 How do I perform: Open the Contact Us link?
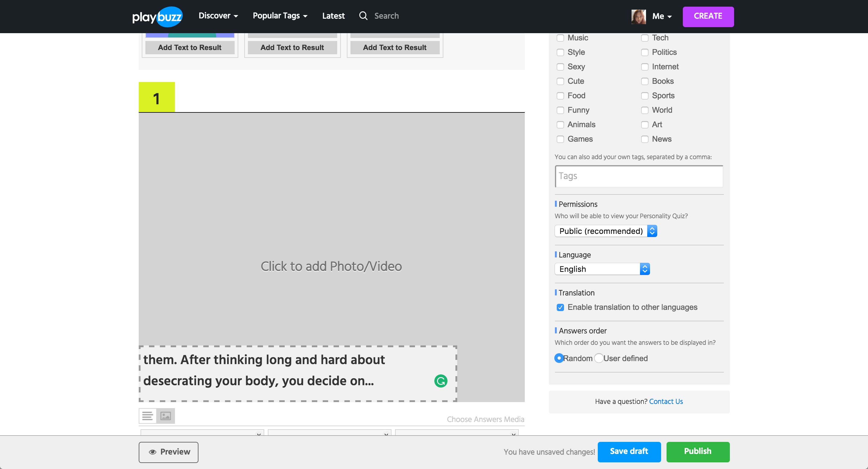(666, 401)
